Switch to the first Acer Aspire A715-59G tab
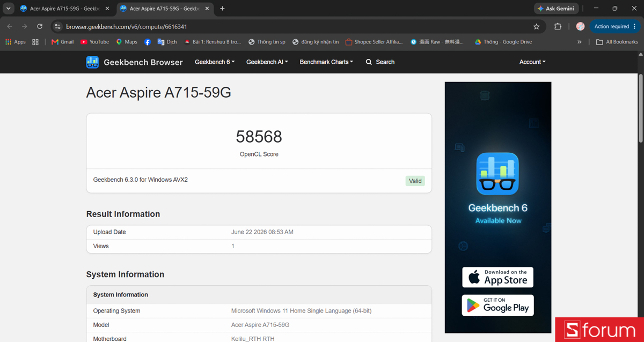The image size is (644, 342). [x=65, y=9]
